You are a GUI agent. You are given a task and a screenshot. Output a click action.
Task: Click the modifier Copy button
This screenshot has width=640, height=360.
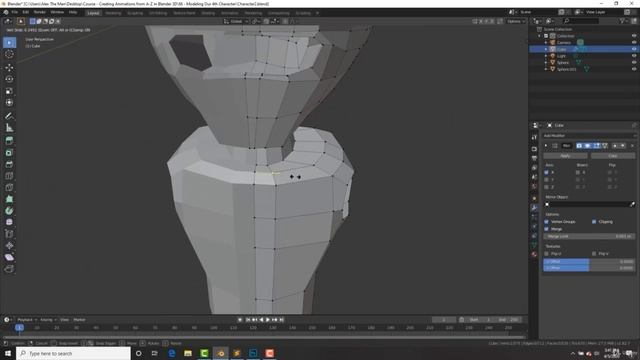tap(613, 156)
